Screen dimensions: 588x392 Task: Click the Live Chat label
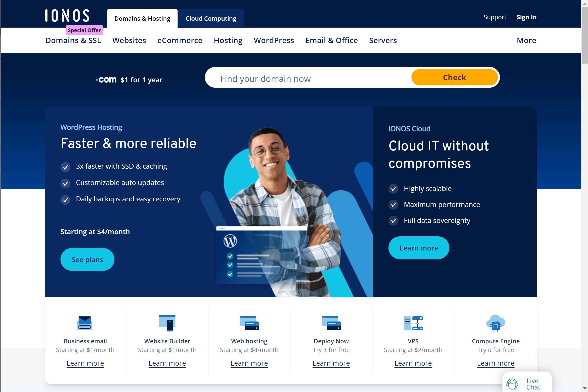coord(533,384)
